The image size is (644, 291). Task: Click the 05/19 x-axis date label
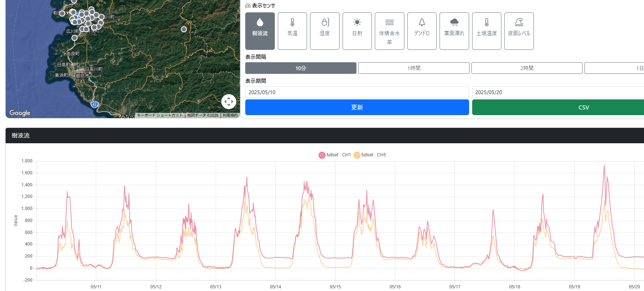click(x=574, y=287)
